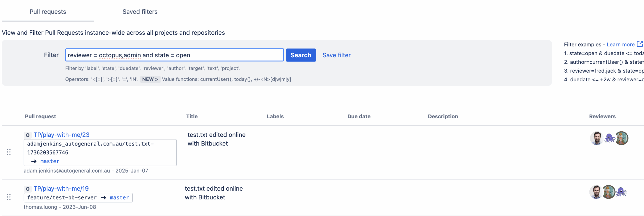644x216 pixels.
Task: Open pull request TP/play-with-me/19
Action: click(x=61, y=189)
